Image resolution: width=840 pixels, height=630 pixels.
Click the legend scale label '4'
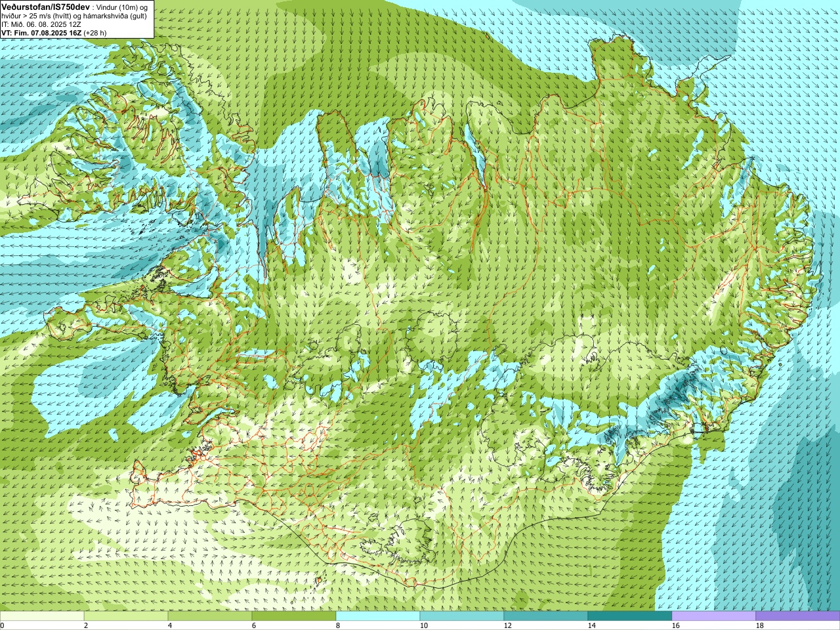[170, 626]
